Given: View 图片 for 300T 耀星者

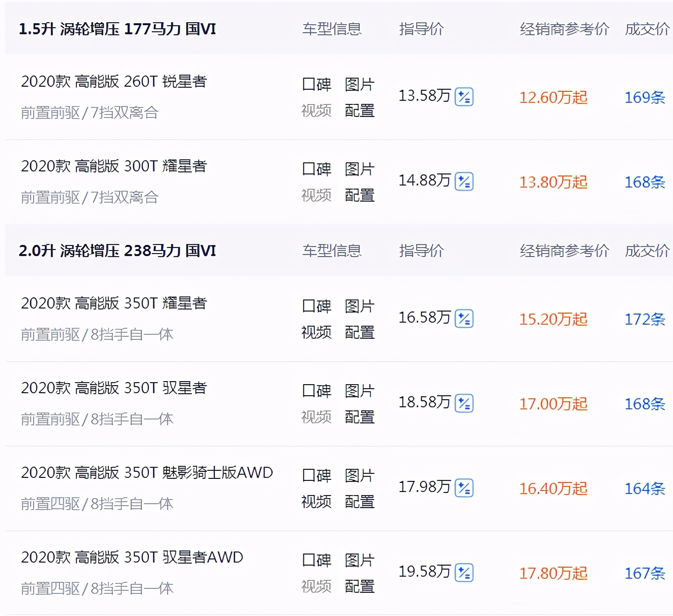Looking at the screenshot, I should click(360, 169).
